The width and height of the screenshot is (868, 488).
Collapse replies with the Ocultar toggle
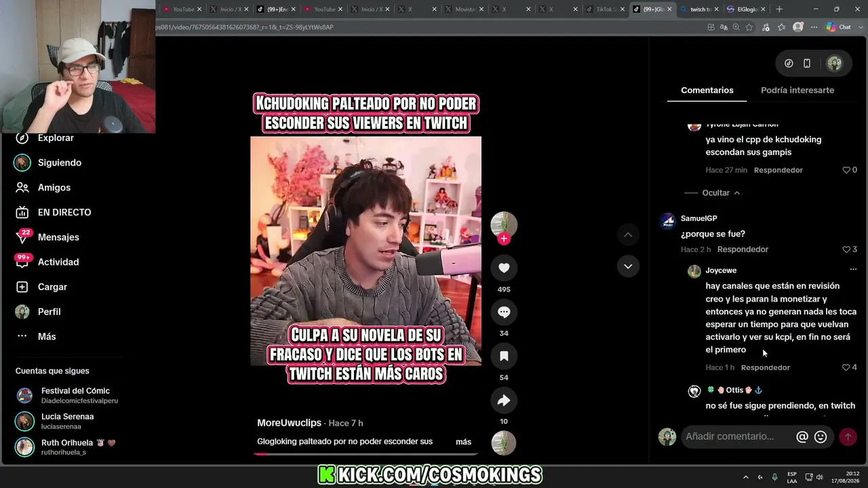(x=721, y=193)
